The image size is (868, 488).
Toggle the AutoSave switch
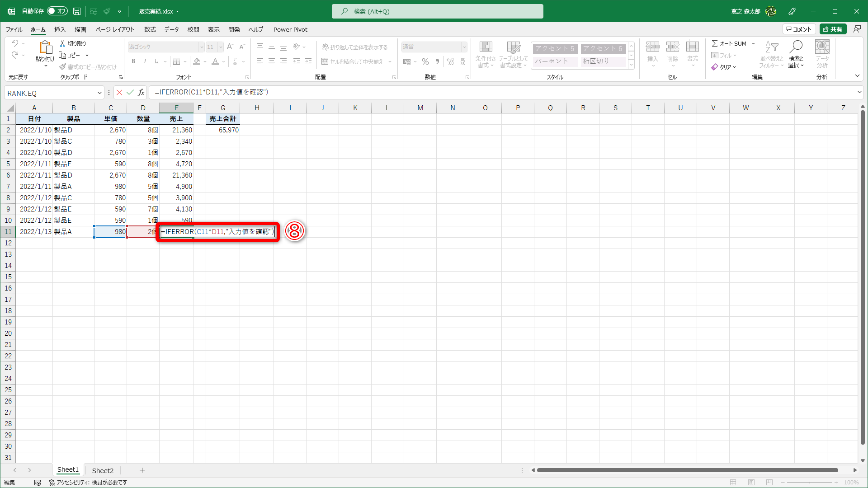coord(57,11)
